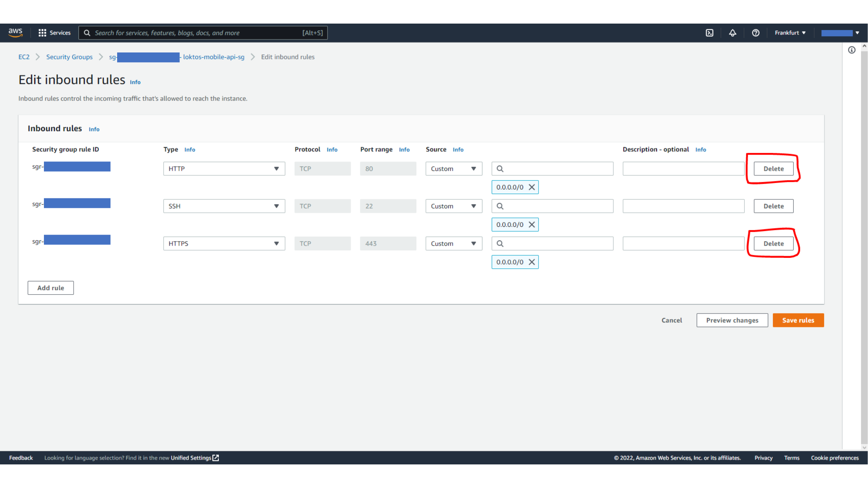This screenshot has width=868, height=488.
Task: Open the Privacy footer link
Action: click(x=763, y=458)
